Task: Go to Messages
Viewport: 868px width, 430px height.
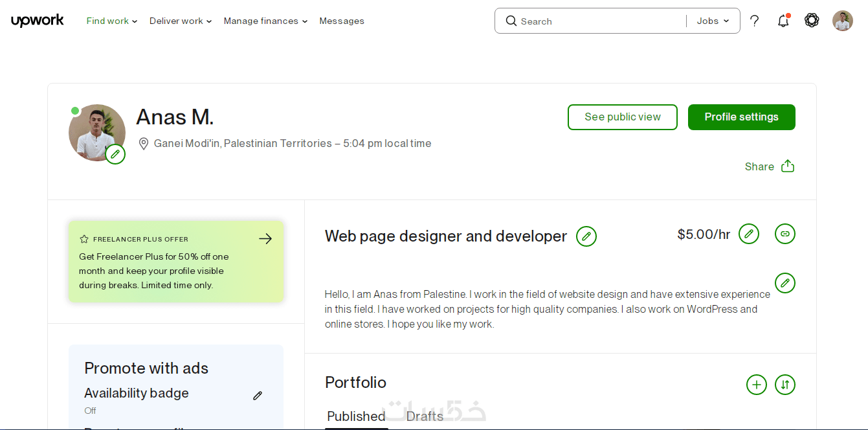Action: pos(342,21)
